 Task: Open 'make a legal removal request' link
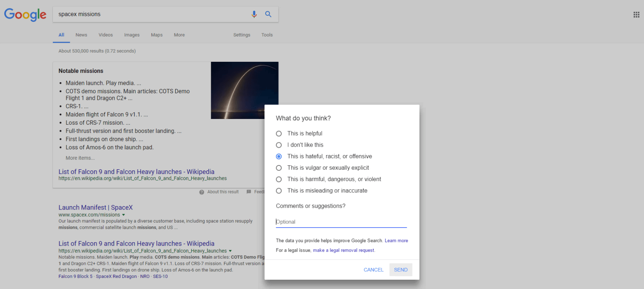(343, 250)
